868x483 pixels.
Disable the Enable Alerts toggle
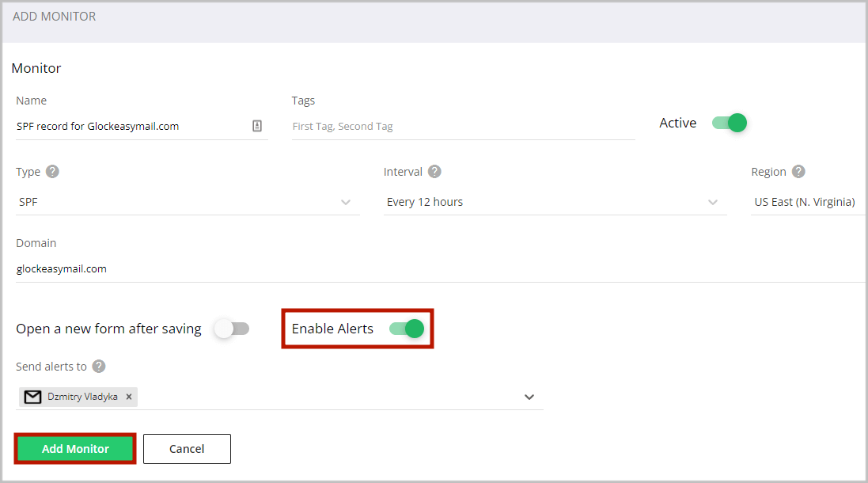(x=407, y=329)
